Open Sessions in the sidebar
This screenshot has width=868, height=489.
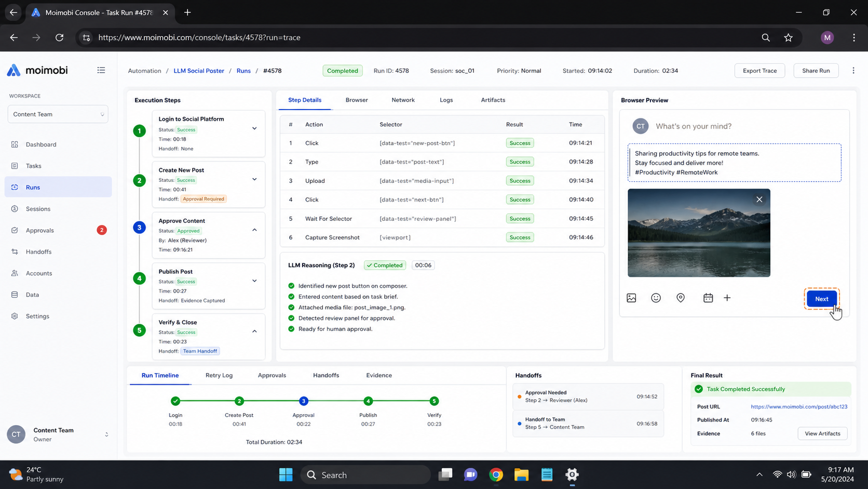coord(58,209)
